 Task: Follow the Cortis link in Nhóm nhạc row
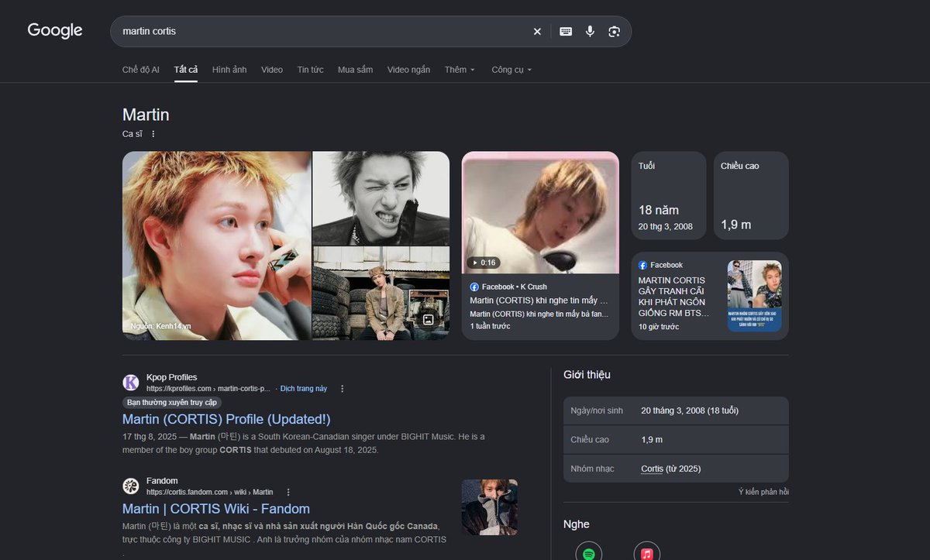pos(652,469)
